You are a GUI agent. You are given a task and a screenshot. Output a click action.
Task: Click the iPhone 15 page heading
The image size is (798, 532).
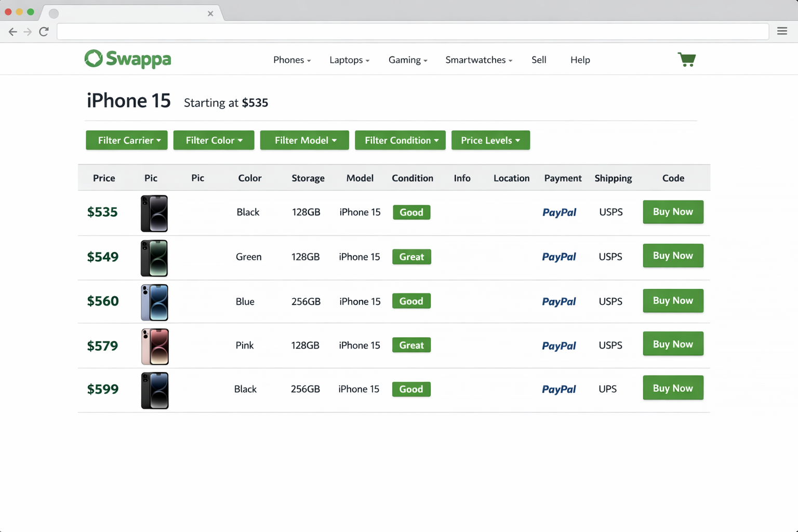pyautogui.click(x=128, y=101)
